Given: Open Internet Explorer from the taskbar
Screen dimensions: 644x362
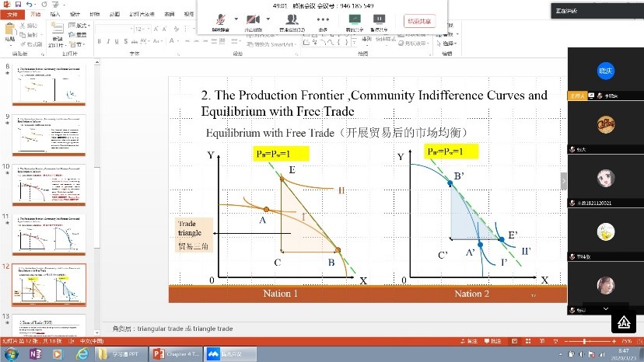Looking at the screenshot, I should [81, 353].
